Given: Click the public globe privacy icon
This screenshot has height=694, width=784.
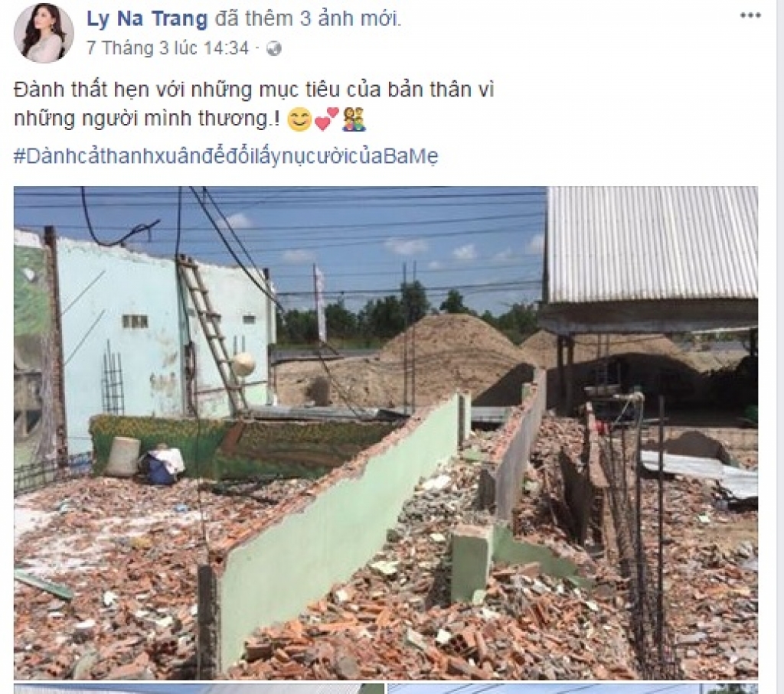Looking at the screenshot, I should point(274,49).
